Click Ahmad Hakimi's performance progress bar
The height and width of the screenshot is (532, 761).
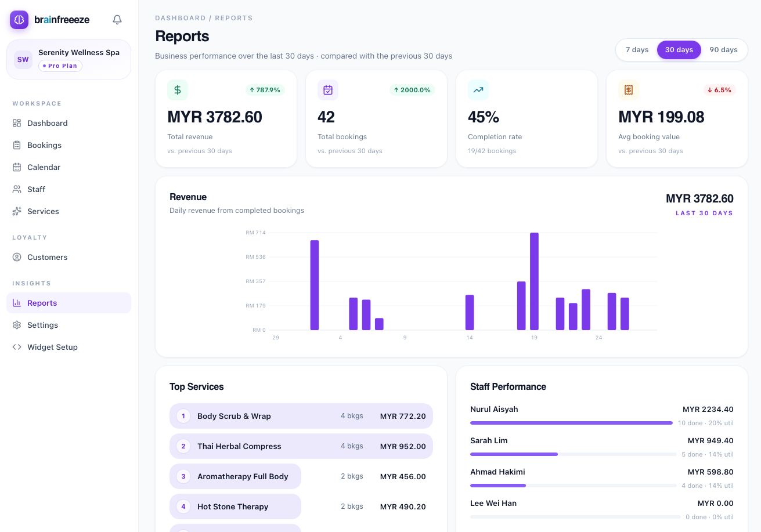click(573, 486)
